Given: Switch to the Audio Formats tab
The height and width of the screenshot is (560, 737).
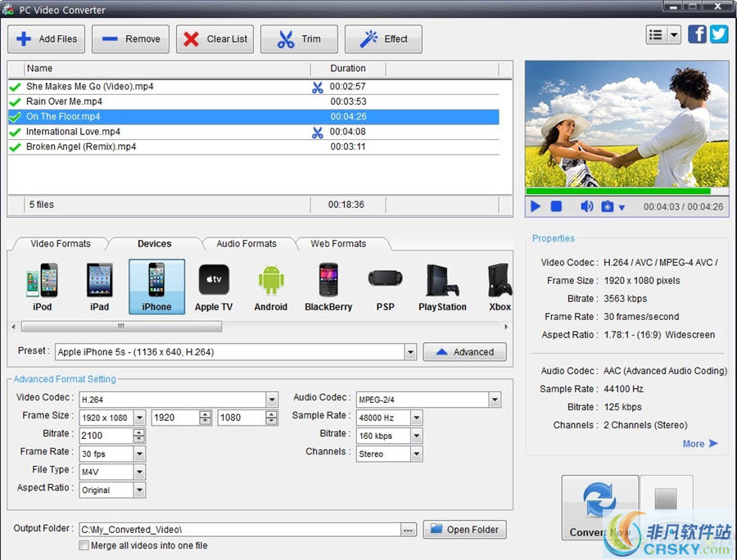Looking at the screenshot, I should [x=246, y=243].
